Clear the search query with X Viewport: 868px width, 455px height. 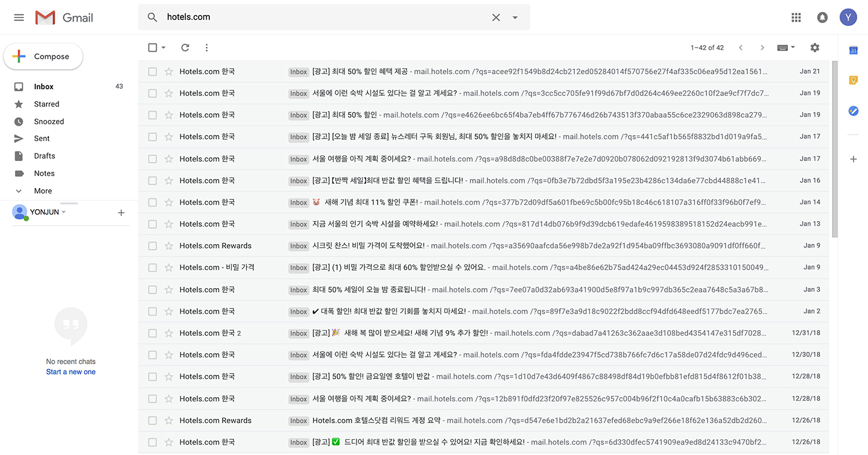pos(496,17)
